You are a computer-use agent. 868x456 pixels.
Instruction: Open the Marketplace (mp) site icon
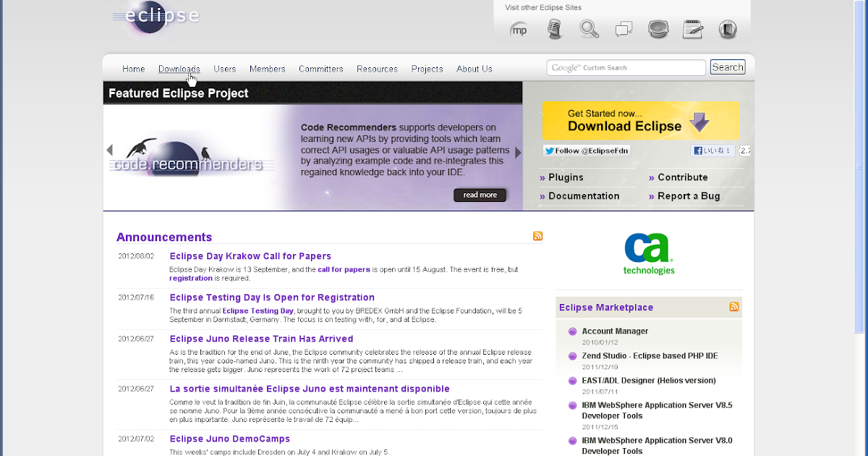(519, 30)
